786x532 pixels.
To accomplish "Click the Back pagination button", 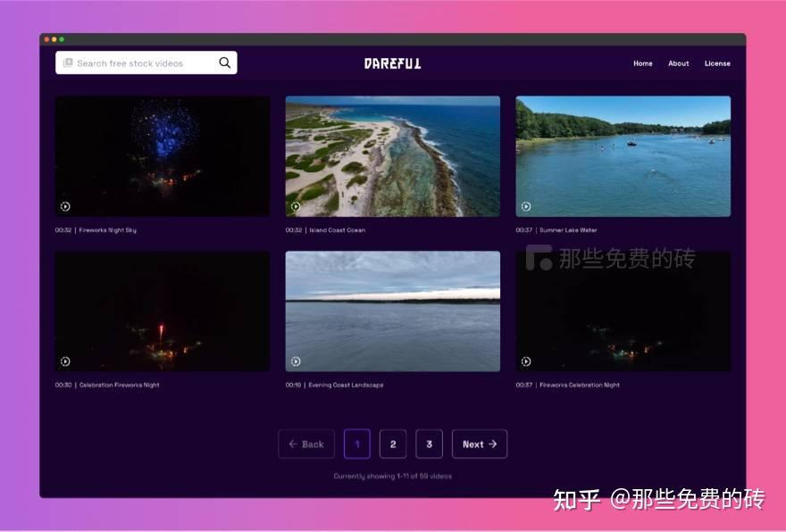I will click(x=306, y=444).
